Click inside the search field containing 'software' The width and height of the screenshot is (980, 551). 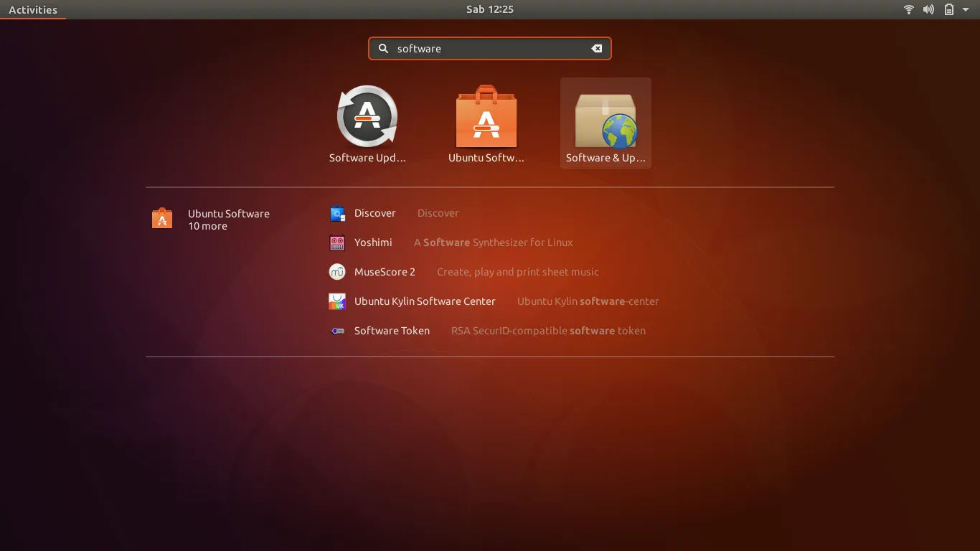point(490,48)
